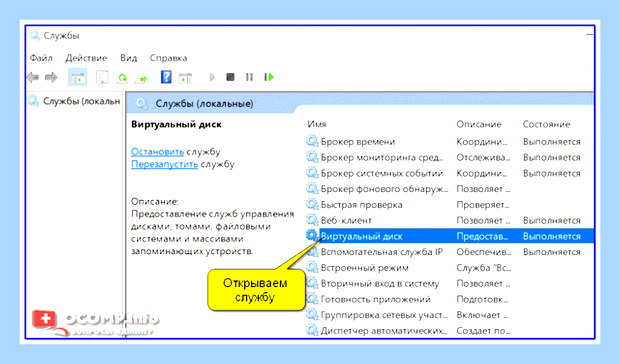Select Диспетчер автоматических service name

click(x=384, y=331)
